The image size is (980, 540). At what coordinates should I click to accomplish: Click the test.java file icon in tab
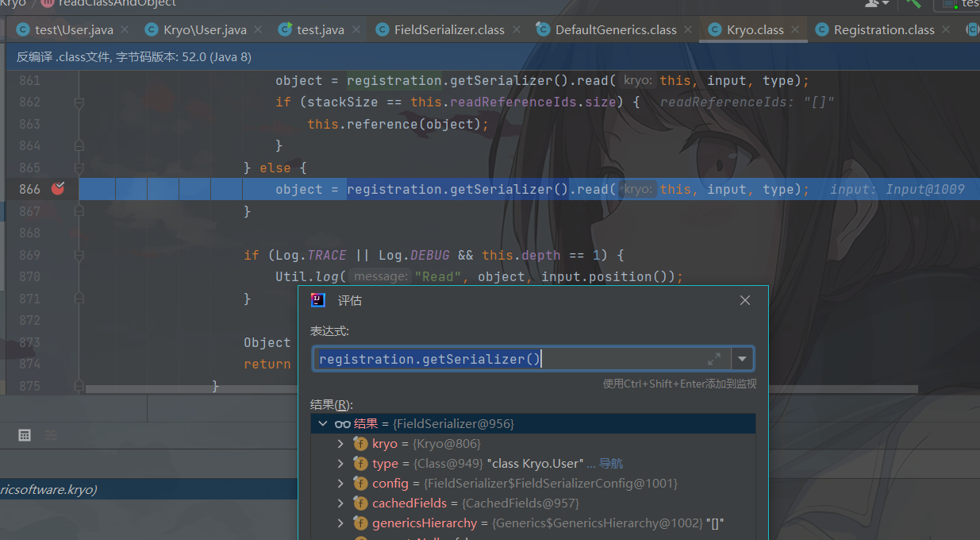pyautogui.click(x=285, y=30)
